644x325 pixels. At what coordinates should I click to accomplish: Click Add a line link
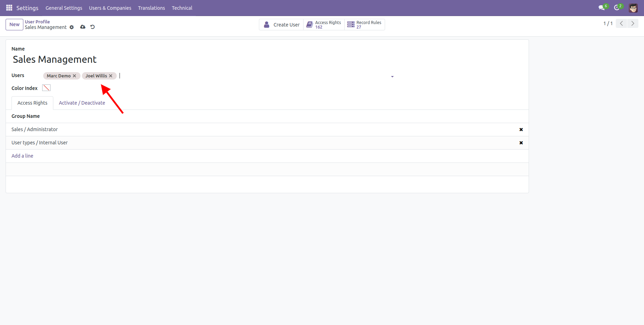(22, 156)
